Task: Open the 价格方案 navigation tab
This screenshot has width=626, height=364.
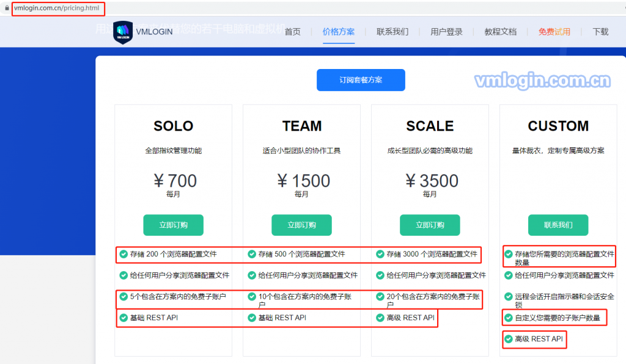Action: (339, 32)
